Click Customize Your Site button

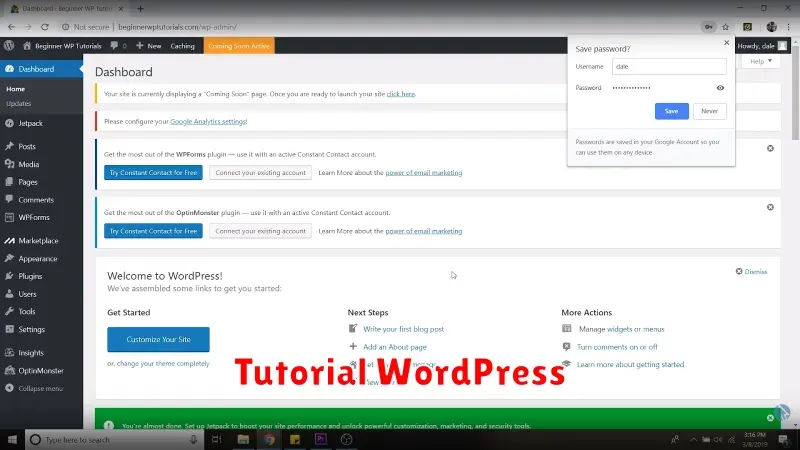point(158,339)
